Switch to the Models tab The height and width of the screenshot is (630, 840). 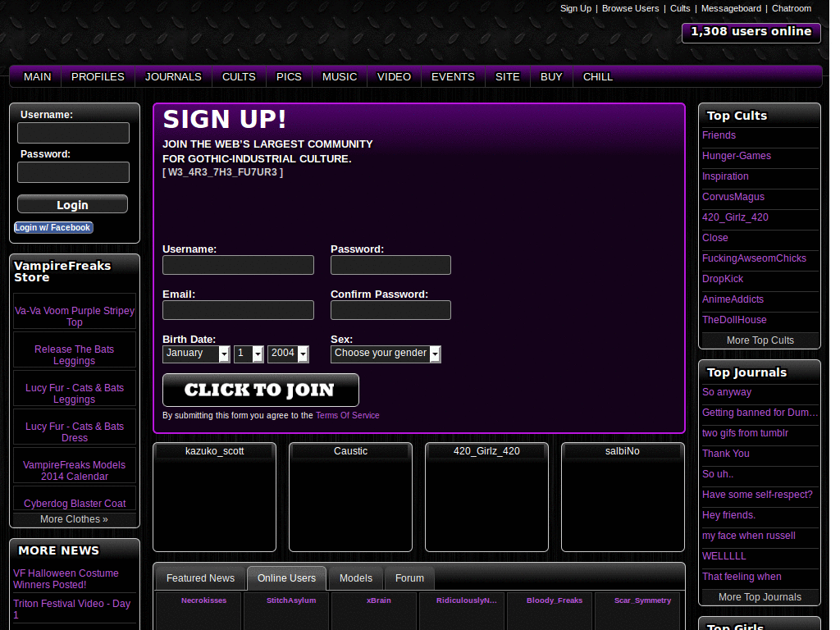(x=356, y=578)
